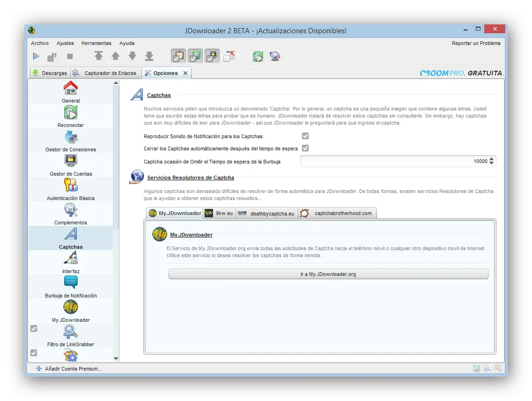This screenshot has height=401, width=532.
Task: Click the middle status bar icon bottom right
Action: (487, 368)
